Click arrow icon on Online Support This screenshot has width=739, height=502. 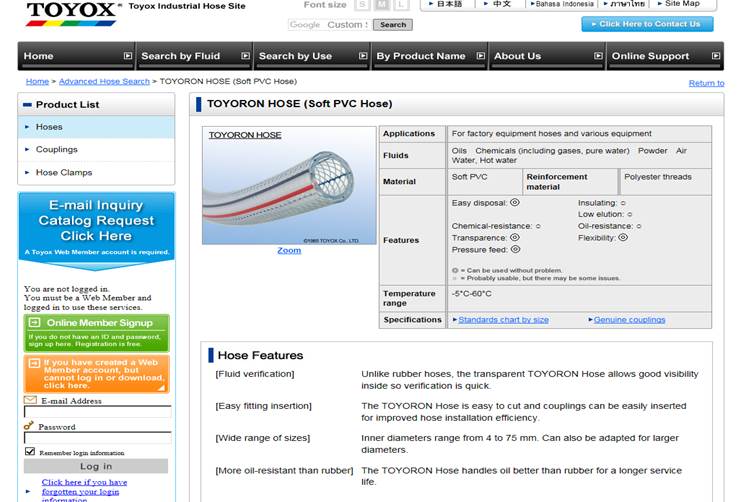point(716,56)
